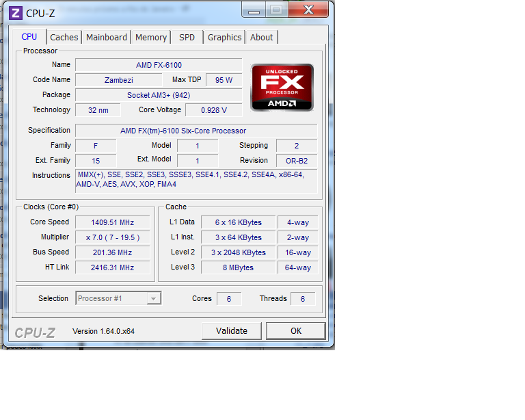525x420 pixels.
Task: Click the Level 3 size 8 MBytes
Action: [239, 267]
